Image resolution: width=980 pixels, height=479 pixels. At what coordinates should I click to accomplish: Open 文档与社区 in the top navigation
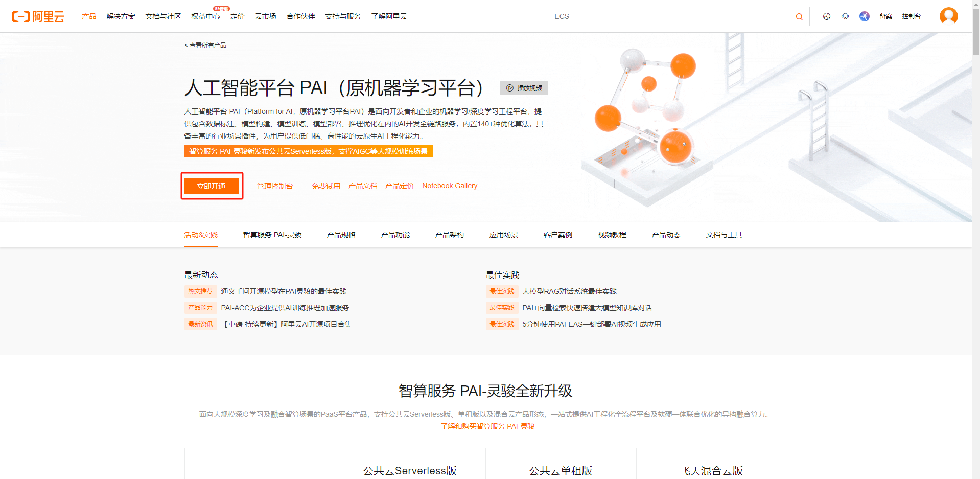(x=163, y=16)
